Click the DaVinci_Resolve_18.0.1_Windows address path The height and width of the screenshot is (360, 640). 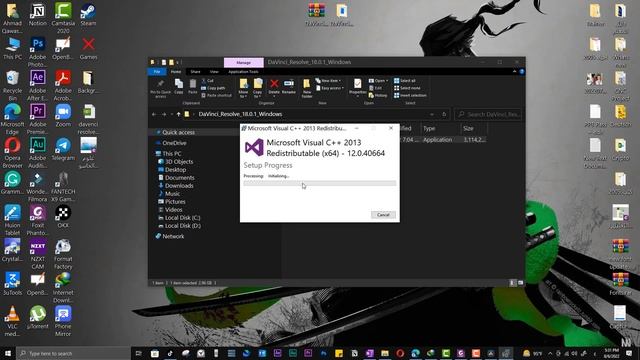click(x=240, y=114)
